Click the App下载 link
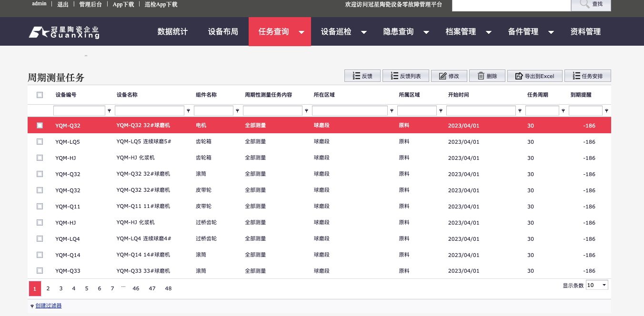This screenshot has width=644, height=316. [x=123, y=4]
